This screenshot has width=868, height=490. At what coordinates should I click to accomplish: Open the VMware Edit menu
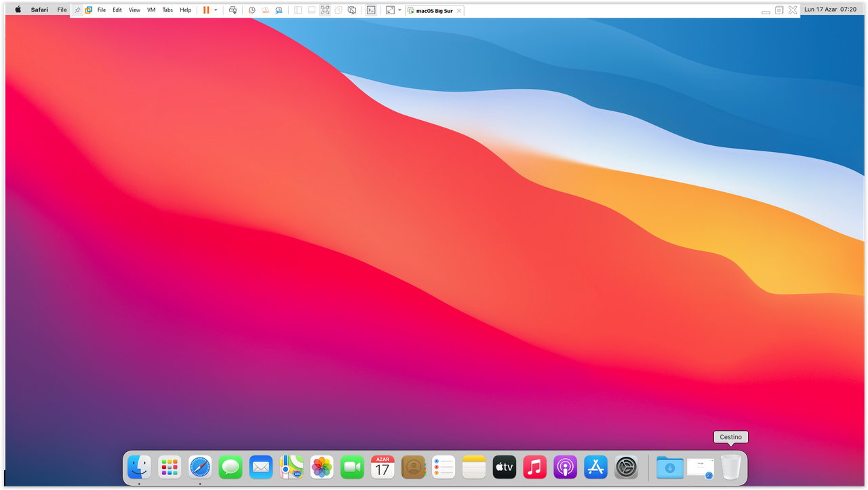[x=117, y=10]
